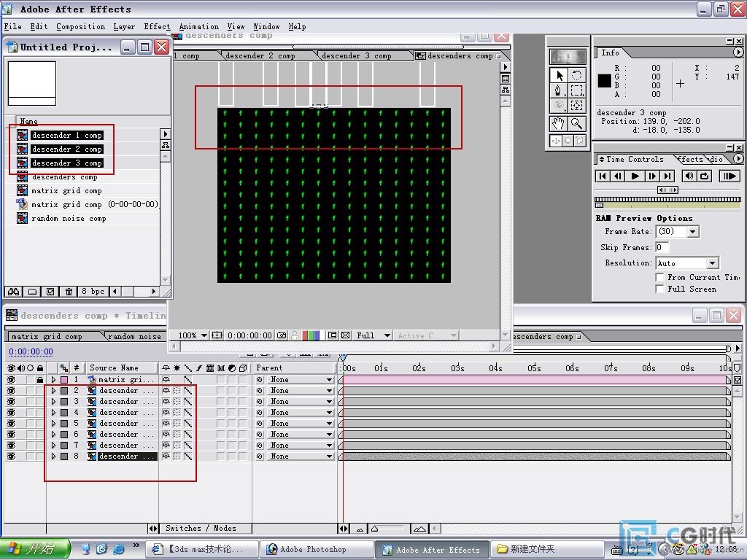The width and height of the screenshot is (747, 560).
Task: Click Skip Frames input field
Action: [662, 247]
